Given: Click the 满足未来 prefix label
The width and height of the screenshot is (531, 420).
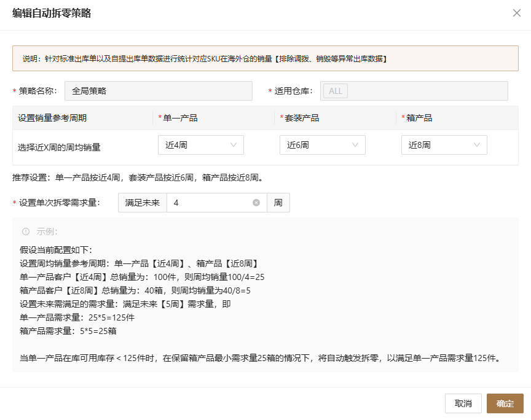Looking at the screenshot, I should coord(142,203).
